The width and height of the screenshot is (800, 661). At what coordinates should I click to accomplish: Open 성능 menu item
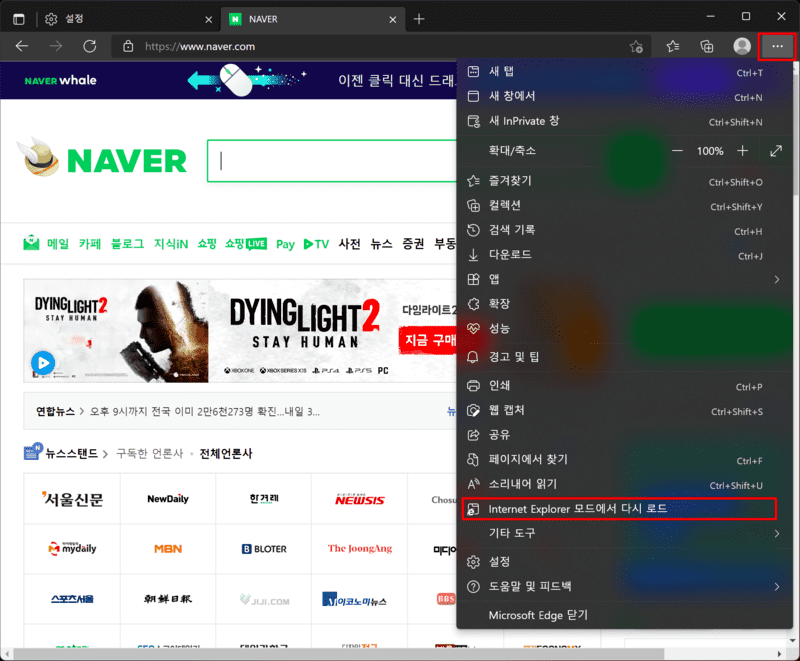point(624,328)
